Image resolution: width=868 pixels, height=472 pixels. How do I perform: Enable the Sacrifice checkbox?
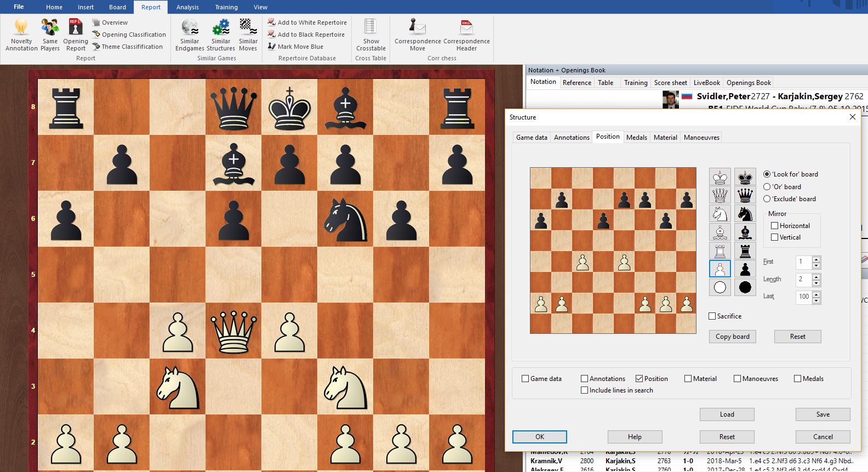(x=712, y=316)
